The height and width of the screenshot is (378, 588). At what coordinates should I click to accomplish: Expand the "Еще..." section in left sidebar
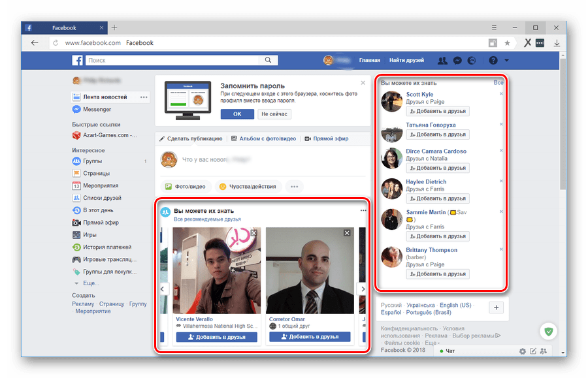91,283
